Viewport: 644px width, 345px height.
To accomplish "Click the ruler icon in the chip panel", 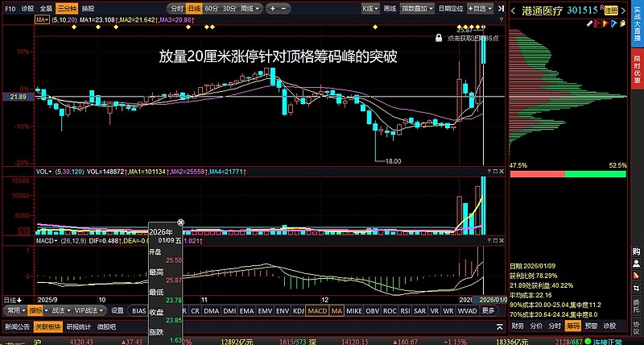I will pyautogui.click(x=589, y=23).
